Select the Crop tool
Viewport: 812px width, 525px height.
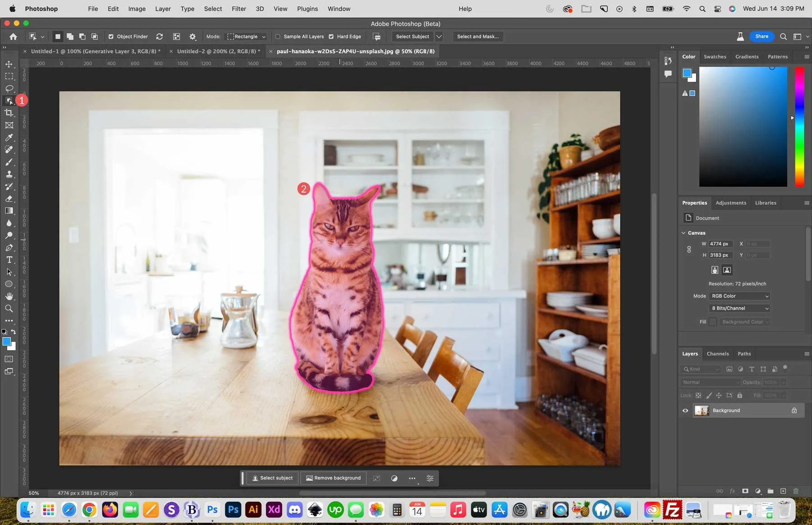point(9,113)
